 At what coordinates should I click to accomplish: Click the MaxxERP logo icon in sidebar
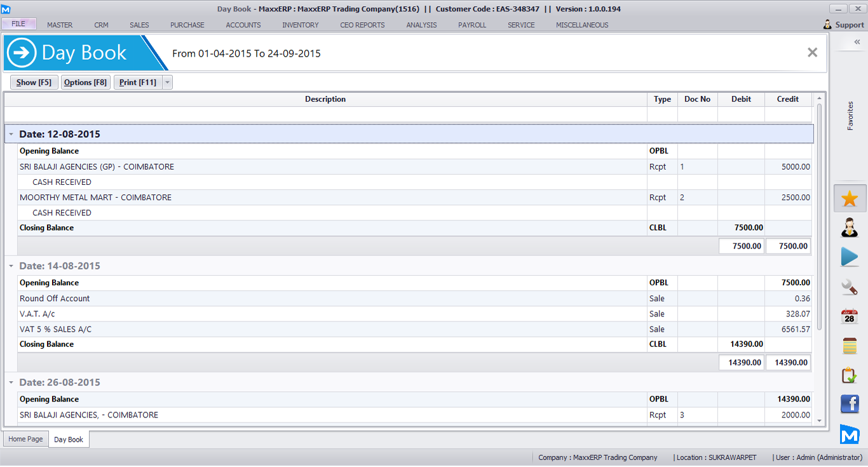tap(850, 434)
